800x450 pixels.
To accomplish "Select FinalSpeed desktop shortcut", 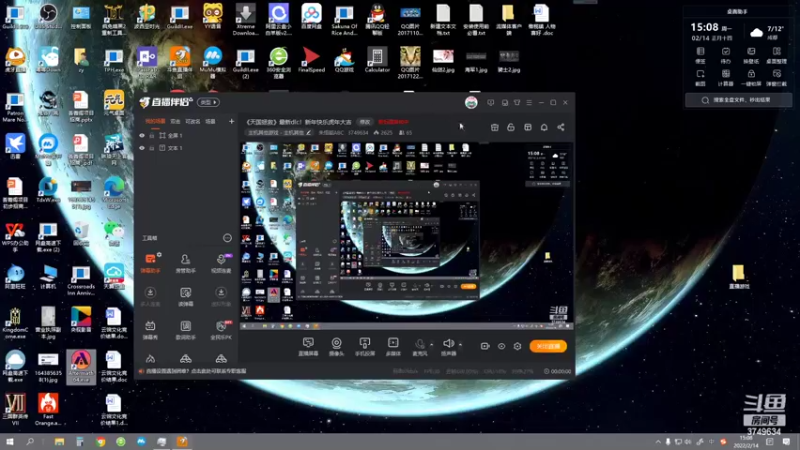I will (311, 60).
